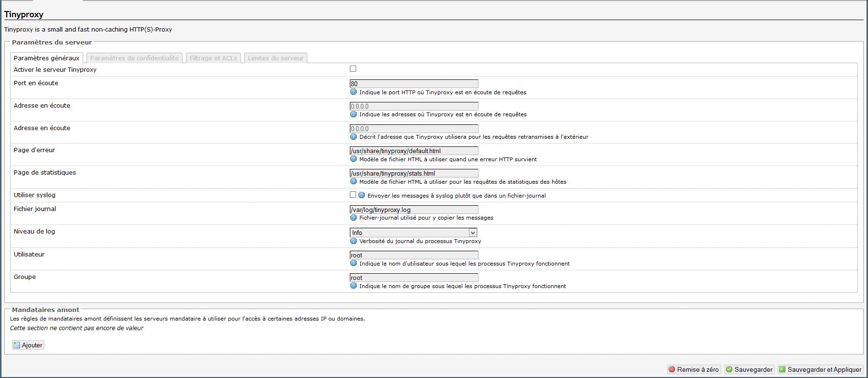Click help icon beside the syslog description
The width and height of the screenshot is (868, 378).
point(362,195)
